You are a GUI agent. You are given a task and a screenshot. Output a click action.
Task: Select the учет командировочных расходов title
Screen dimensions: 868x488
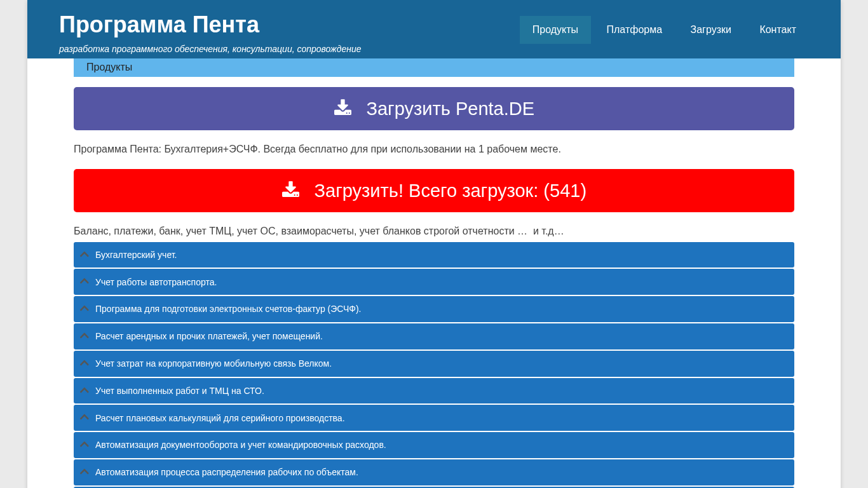pos(241,445)
